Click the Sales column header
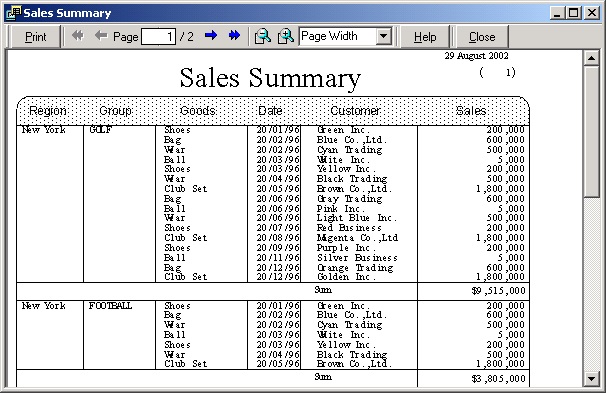Viewport: 606px width, 393px height. tap(471, 111)
